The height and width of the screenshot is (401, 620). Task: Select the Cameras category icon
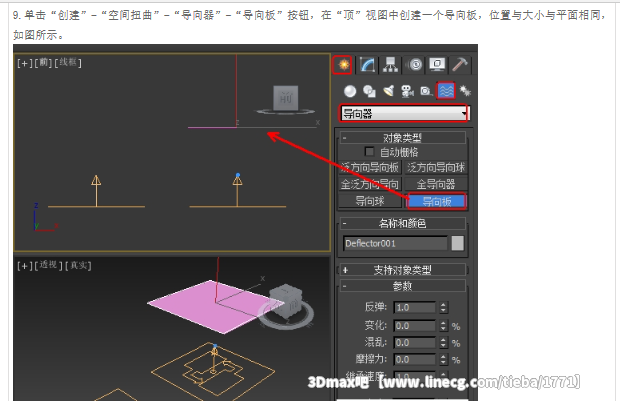click(x=407, y=91)
